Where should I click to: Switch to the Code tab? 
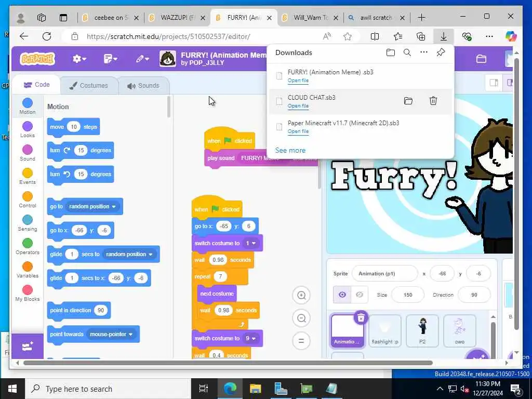36,85
